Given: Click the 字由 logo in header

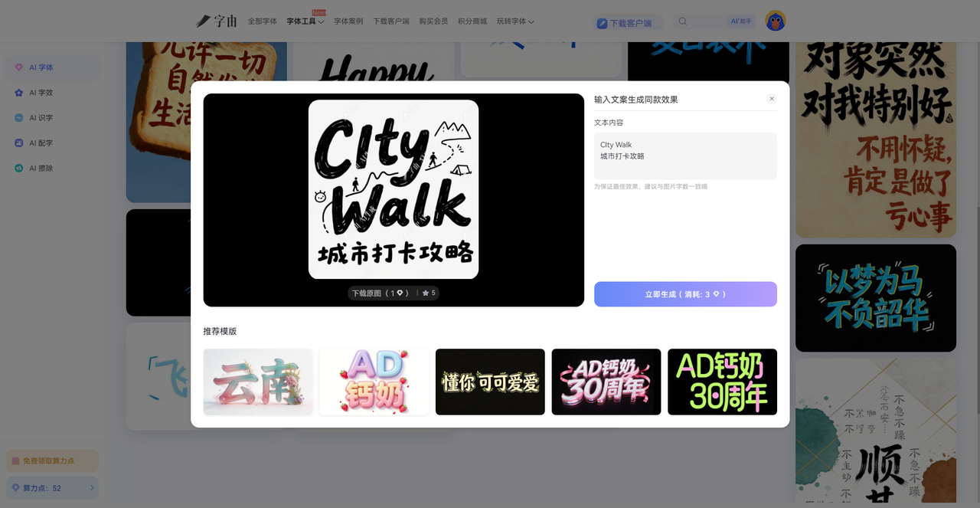Looking at the screenshot, I should pyautogui.click(x=217, y=21).
